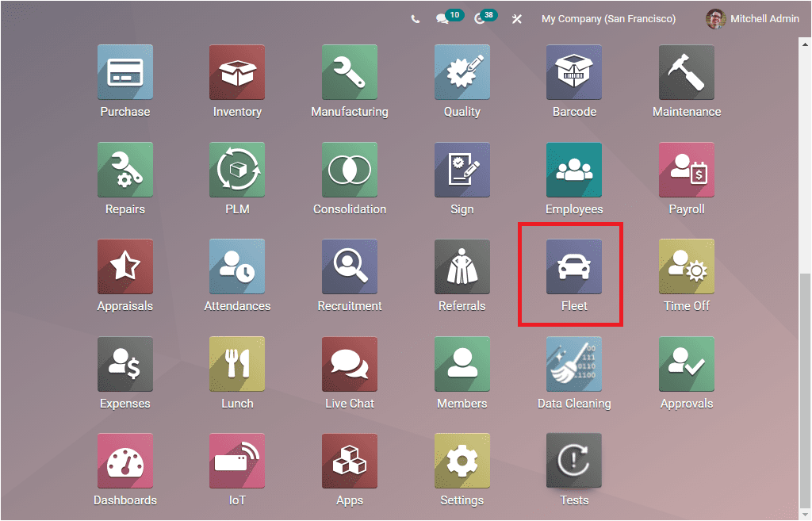Open the Data Cleaning app

pyautogui.click(x=574, y=364)
